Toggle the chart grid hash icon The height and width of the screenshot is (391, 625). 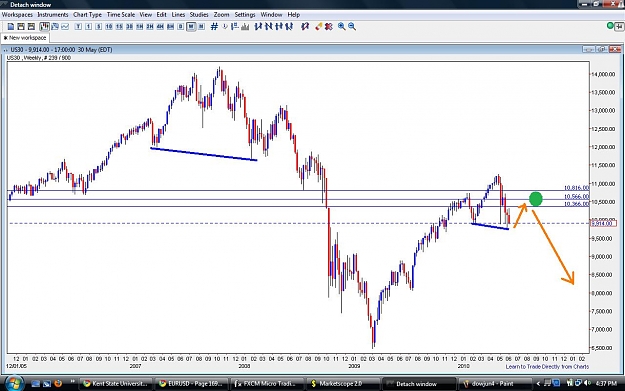point(214,27)
